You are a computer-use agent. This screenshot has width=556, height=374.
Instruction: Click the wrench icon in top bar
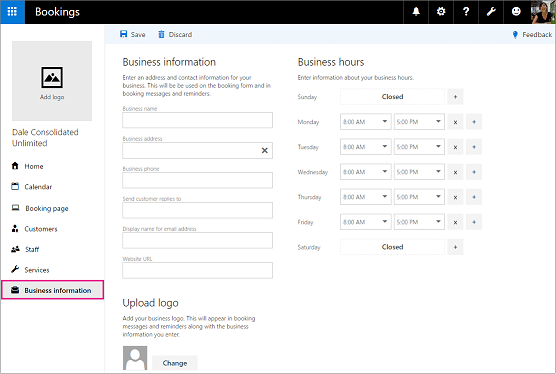point(491,12)
